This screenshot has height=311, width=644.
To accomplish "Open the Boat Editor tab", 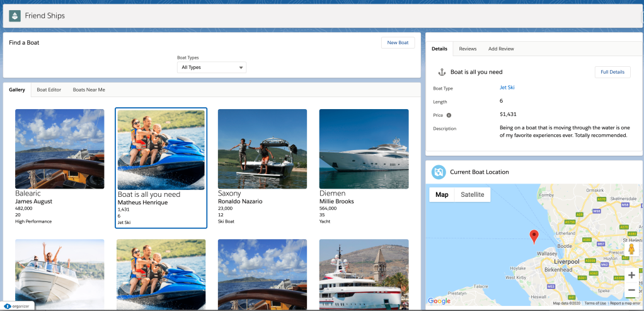I will coord(49,90).
